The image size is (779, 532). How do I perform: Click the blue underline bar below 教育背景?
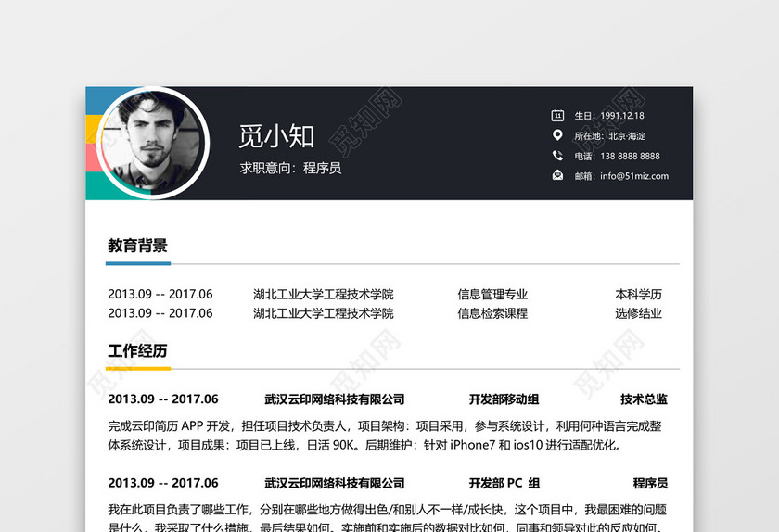138,264
